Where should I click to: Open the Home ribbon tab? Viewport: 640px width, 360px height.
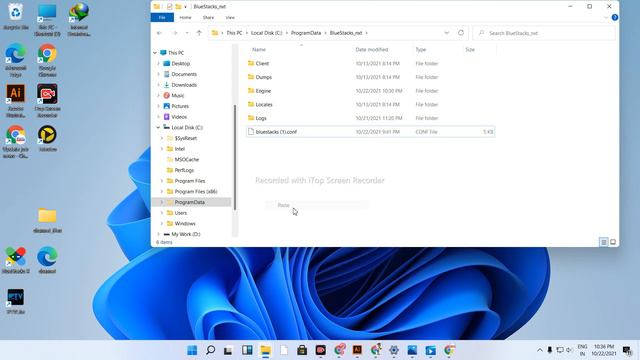pos(185,18)
